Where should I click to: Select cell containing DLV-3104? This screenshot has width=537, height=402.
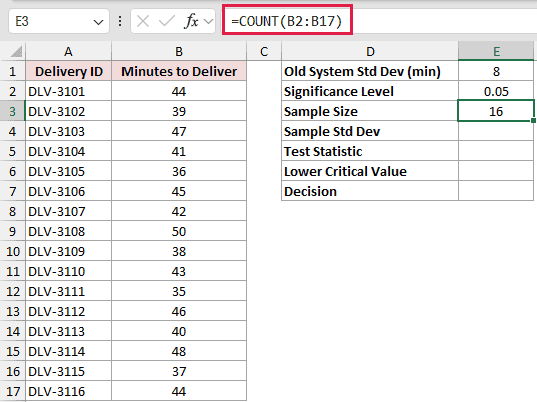pyautogui.click(x=68, y=151)
